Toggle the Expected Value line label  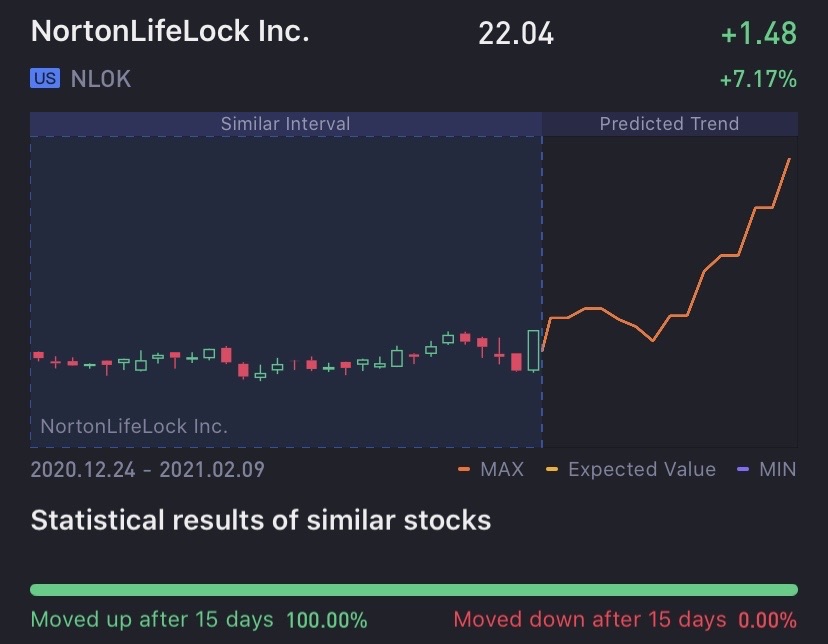(x=642, y=469)
